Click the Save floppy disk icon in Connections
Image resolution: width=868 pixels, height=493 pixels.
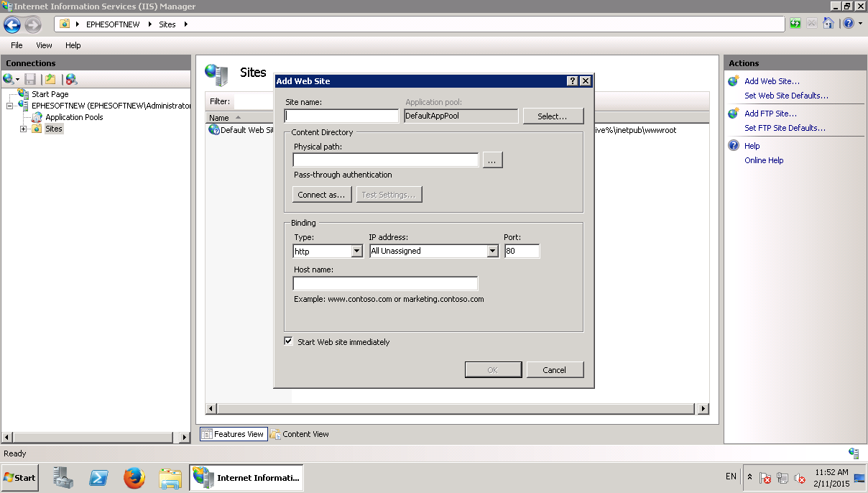click(30, 79)
